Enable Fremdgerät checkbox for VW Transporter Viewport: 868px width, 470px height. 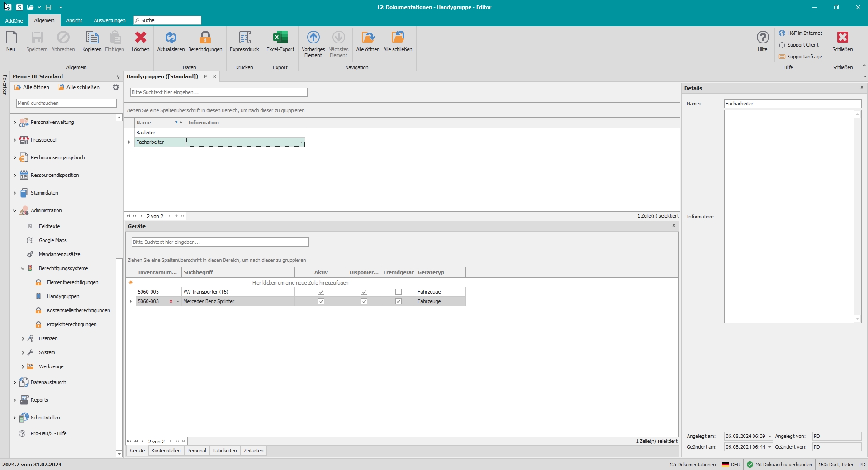tap(398, 292)
